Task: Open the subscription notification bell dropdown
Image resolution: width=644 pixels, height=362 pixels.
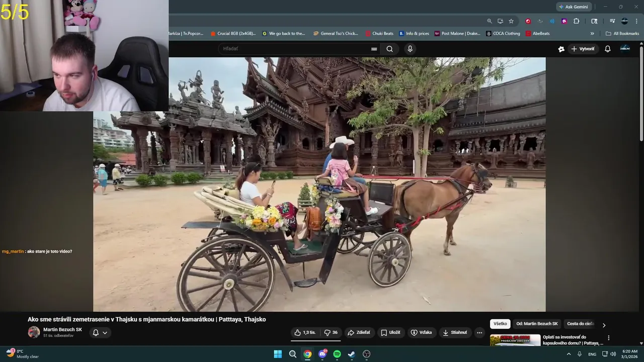Action: click(100, 332)
